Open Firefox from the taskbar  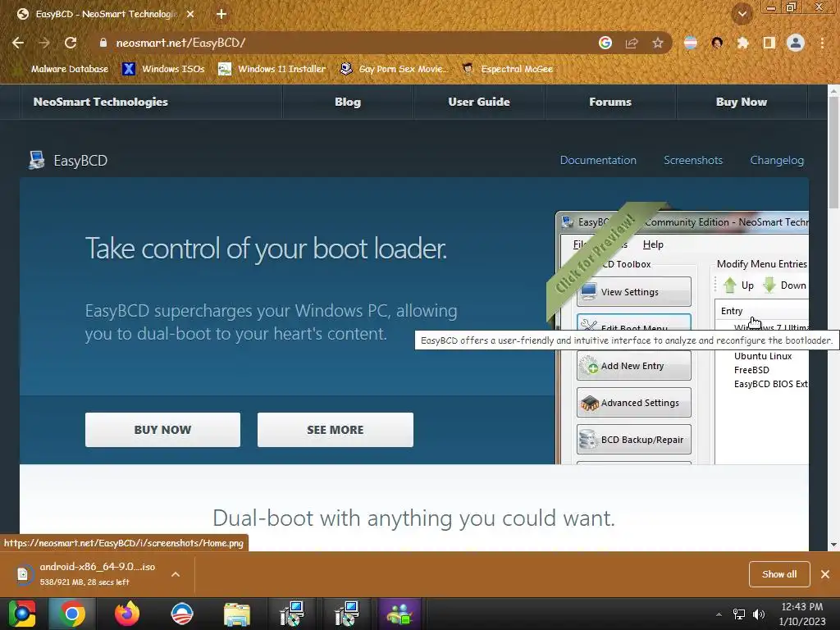click(x=127, y=614)
